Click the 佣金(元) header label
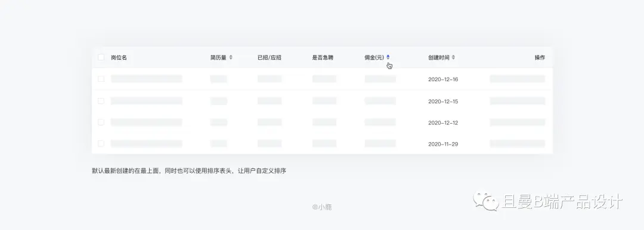This screenshot has height=230, width=644. [x=374, y=57]
